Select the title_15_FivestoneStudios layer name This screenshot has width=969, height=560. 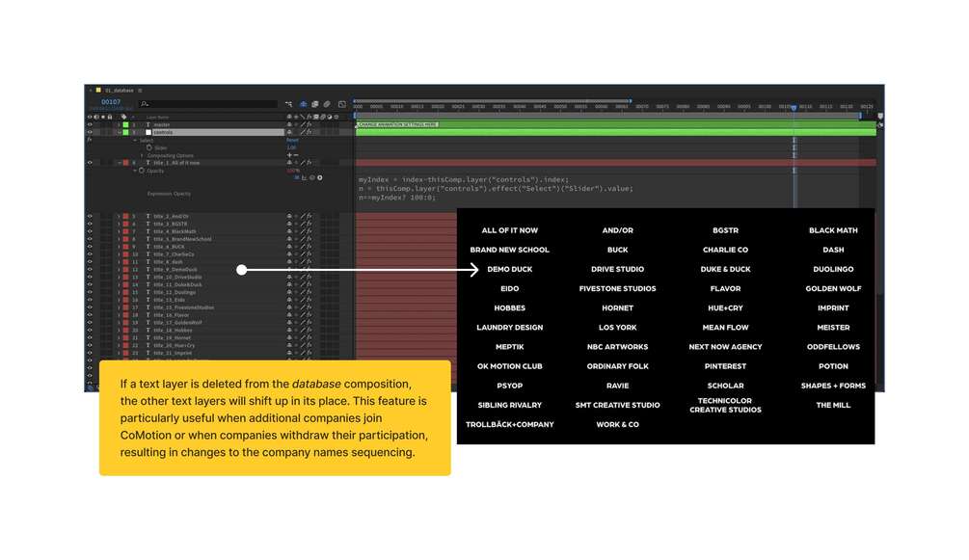184,307
